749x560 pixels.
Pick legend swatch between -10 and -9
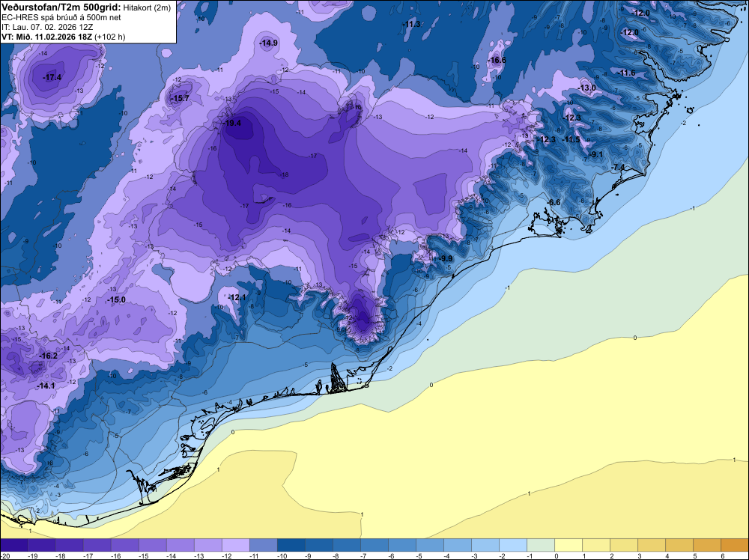click(x=291, y=545)
